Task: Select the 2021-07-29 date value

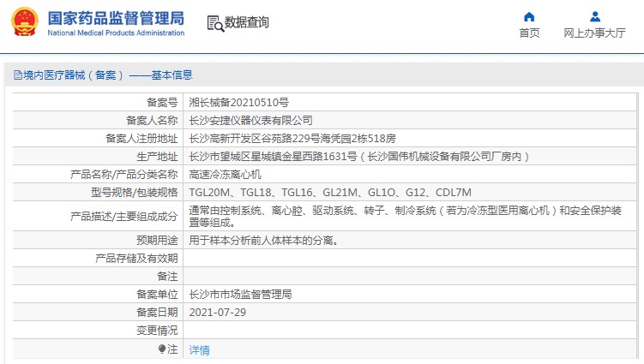Action: (218, 313)
